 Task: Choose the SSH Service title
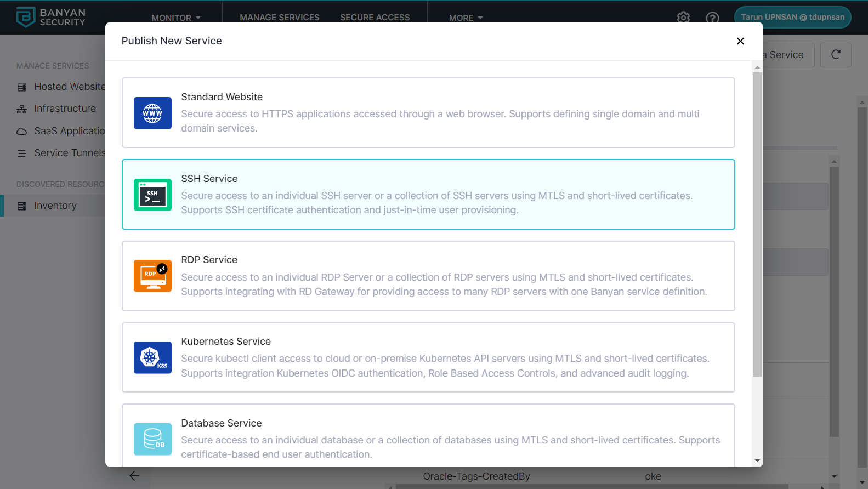[x=209, y=179]
